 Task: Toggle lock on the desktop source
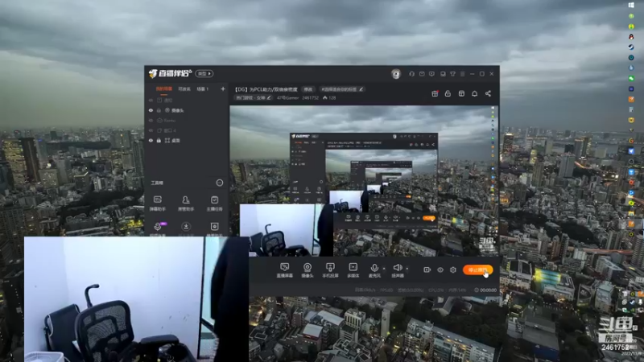tap(159, 140)
